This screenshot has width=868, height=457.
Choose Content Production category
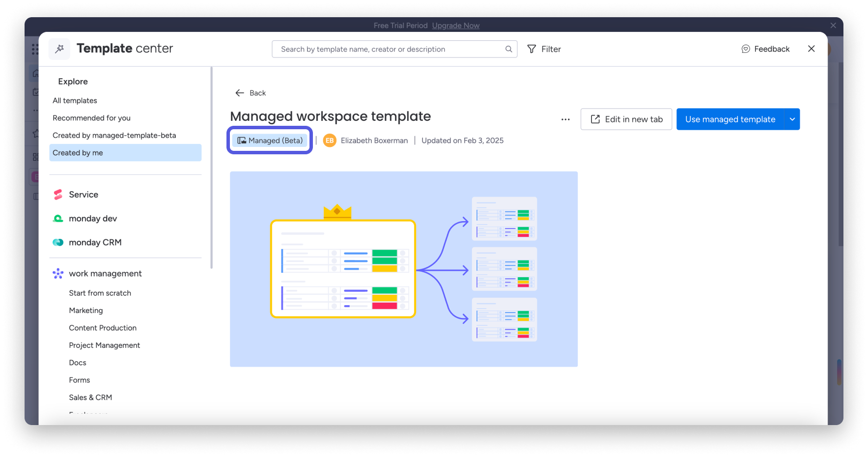click(103, 328)
